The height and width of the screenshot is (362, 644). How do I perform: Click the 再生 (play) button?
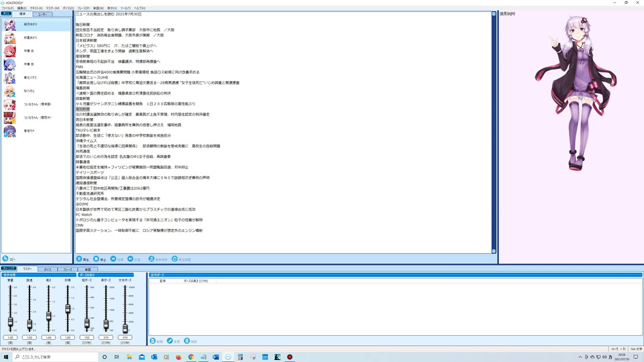[x=83, y=259]
